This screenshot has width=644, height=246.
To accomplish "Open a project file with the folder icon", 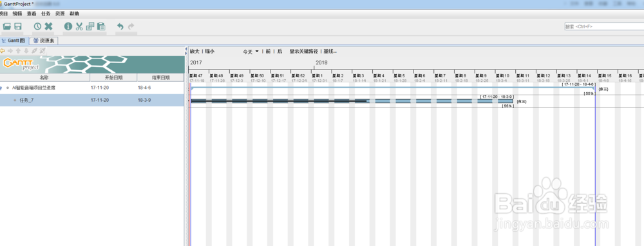I will [6, 26].
